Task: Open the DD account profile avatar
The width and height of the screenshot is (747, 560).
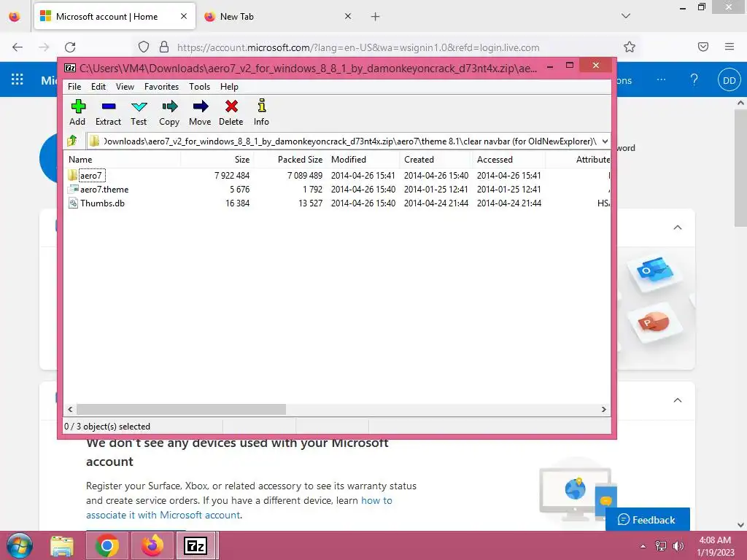Action: pos(729,80)
